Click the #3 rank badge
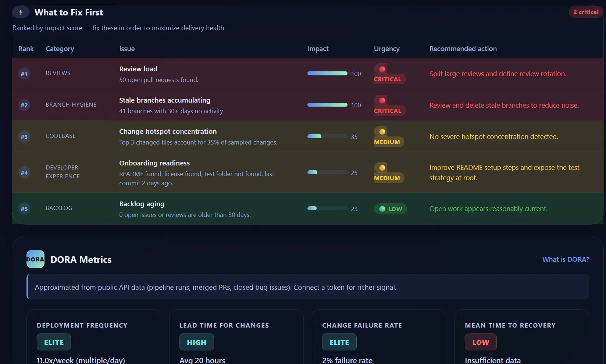Screen dimensions: 606x364 click(24, 137)
